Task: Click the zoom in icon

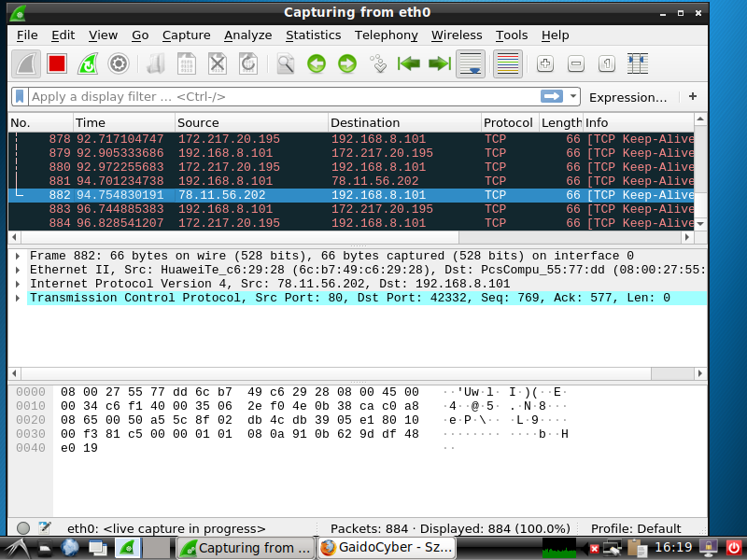Action: (545, 63)
